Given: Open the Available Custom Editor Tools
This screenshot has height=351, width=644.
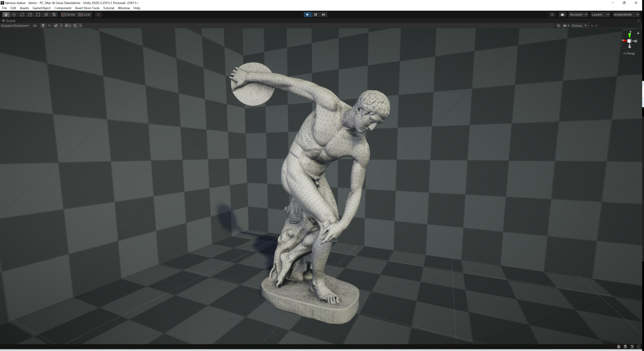Looking at the screenshot, I should pos(54,14).
